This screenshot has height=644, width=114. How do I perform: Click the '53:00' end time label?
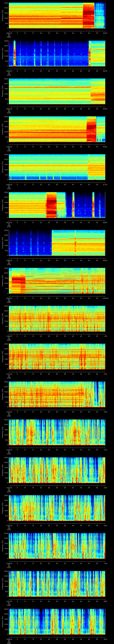click(105, 33)
